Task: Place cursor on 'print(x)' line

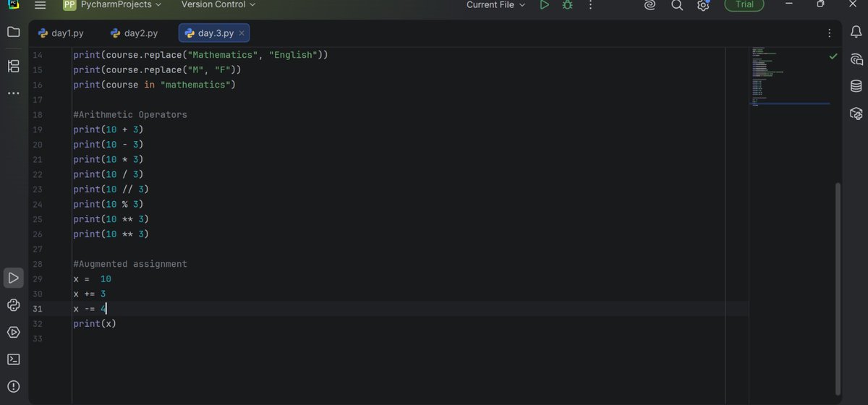Action: (x=95, y=323)
